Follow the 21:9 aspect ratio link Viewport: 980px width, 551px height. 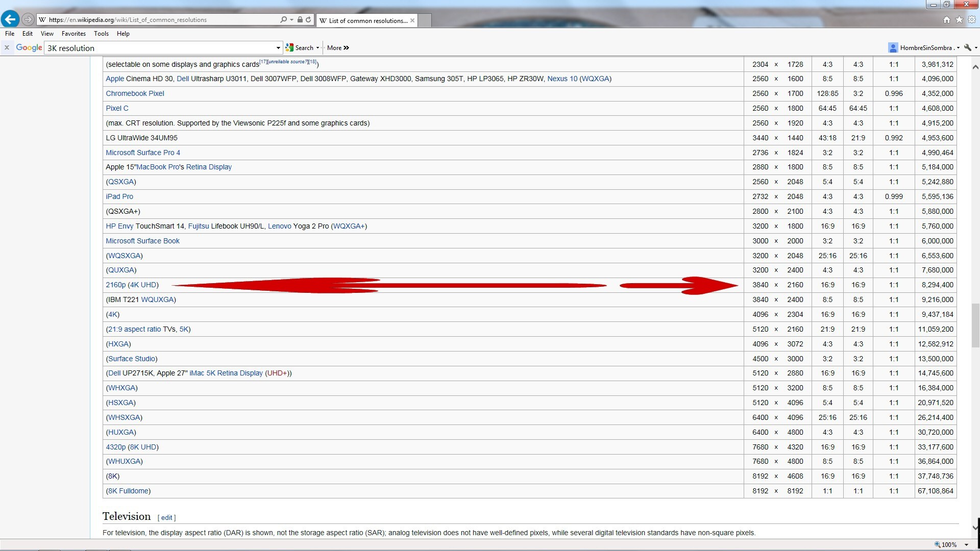(134, 329)
